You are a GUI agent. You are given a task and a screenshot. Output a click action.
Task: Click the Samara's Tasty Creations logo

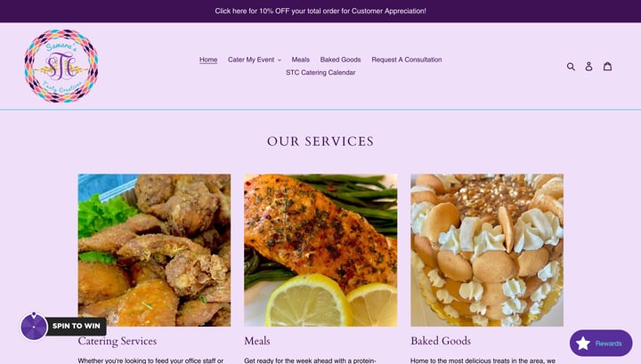click(61, 66)
